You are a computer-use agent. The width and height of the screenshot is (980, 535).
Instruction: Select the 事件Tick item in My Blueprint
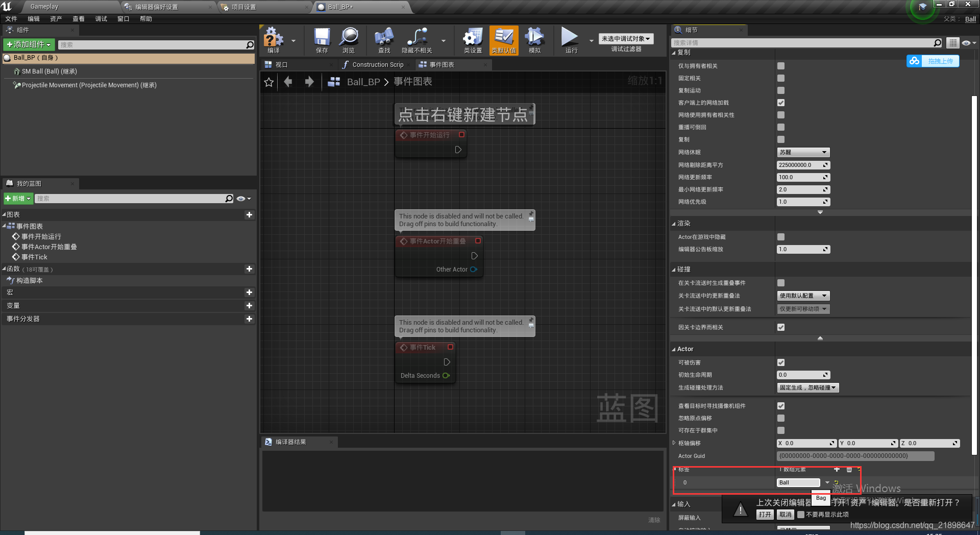click(34, 257)
